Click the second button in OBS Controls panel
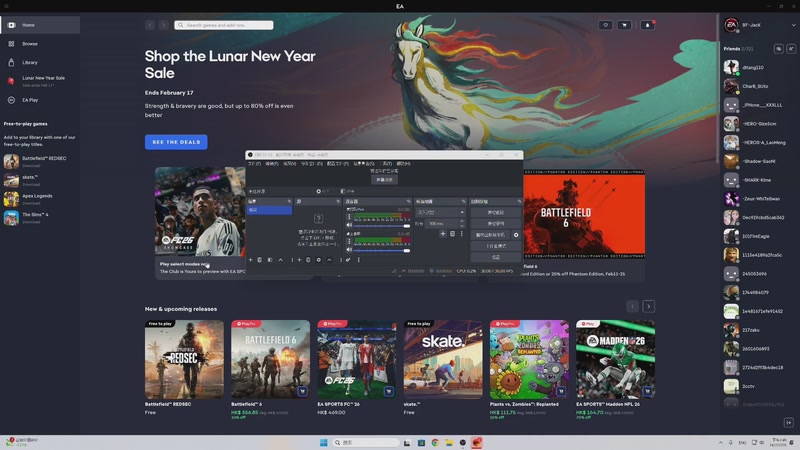The image size is (800, 450). (496, 223)
